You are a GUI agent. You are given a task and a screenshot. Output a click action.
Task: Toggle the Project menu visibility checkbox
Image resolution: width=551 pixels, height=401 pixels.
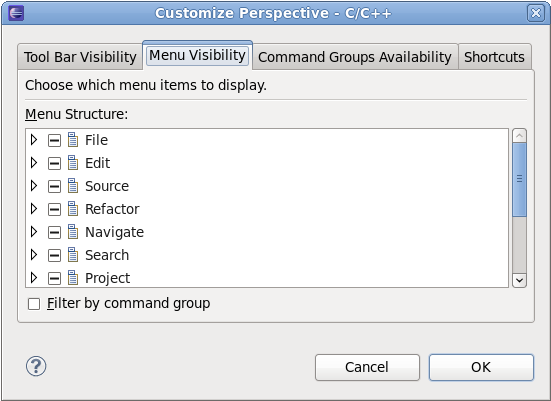click(54, 278)
